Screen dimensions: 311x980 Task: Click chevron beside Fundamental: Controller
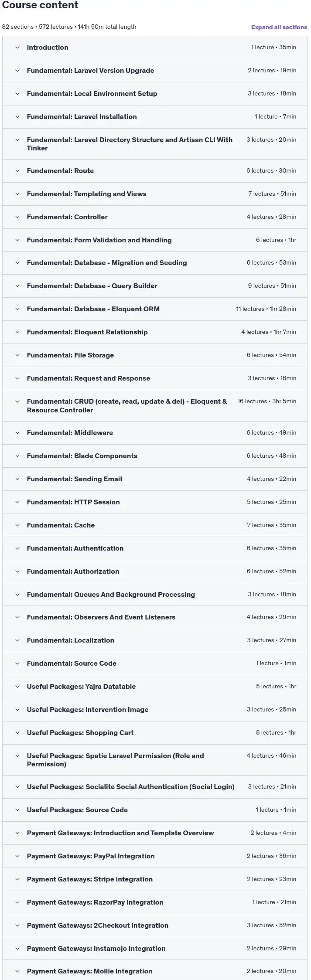17,217
